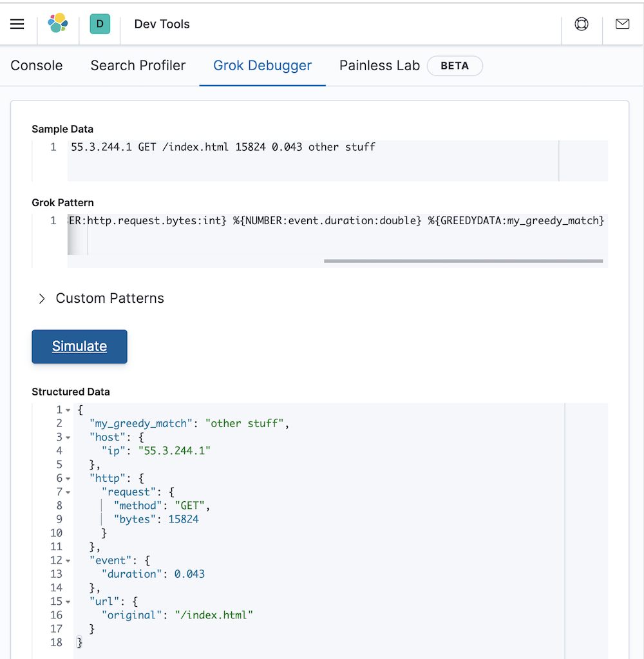644x659 pixels.
Task: Click %{GREEDYDATA:my_greedy_match} in the pattern
Action: click(516, 221)
